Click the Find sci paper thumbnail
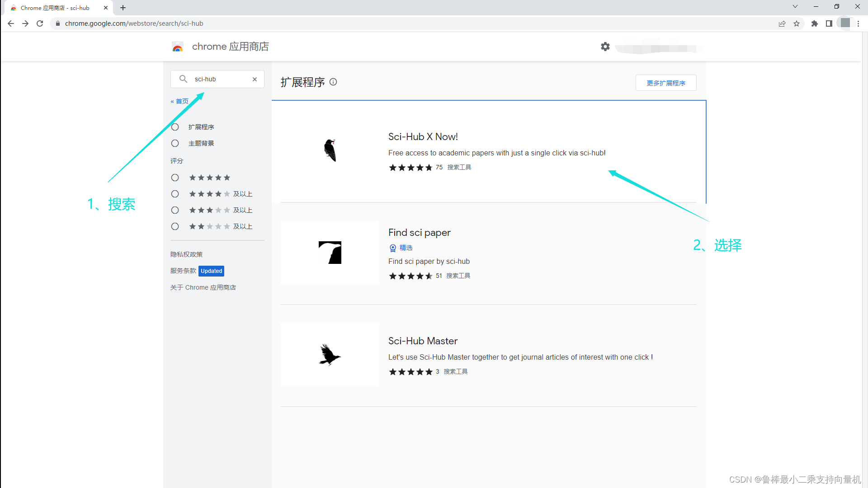The height and width of the screenshot is (488, 868). point(330,253)
